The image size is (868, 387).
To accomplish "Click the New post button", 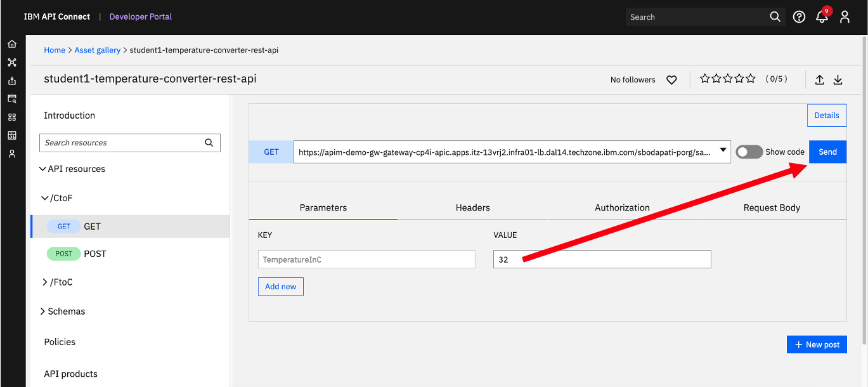I will pyautogui.click(x=817, y=344).
